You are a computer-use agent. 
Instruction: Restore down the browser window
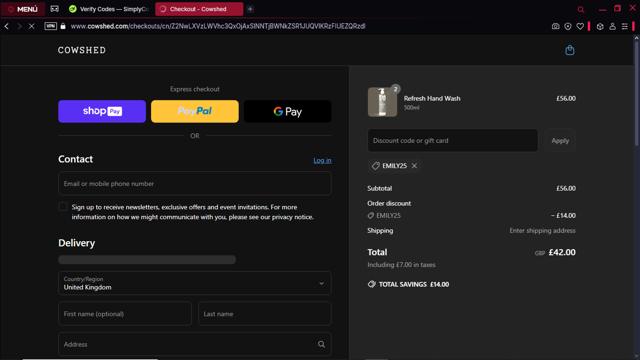coord(618,9)
